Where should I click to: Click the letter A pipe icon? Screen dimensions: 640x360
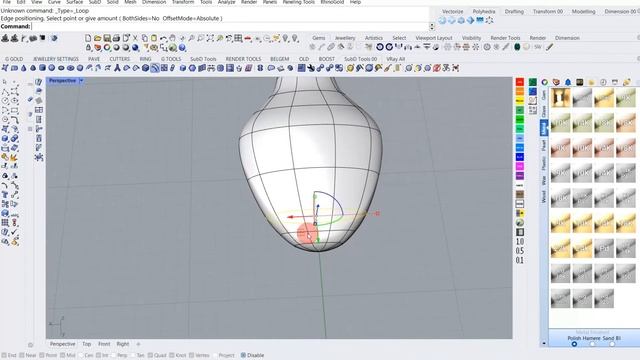coord(117,68)
